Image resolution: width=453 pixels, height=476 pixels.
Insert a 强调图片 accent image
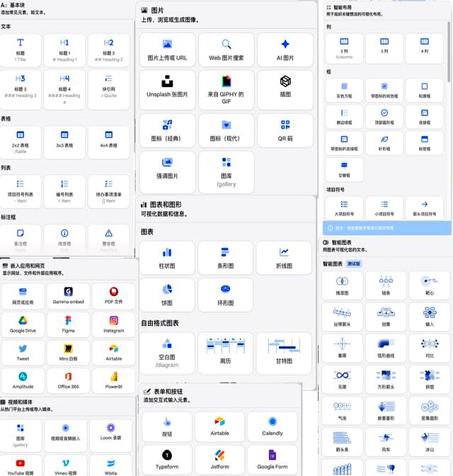pyautogui.click(x=167, y=172)
